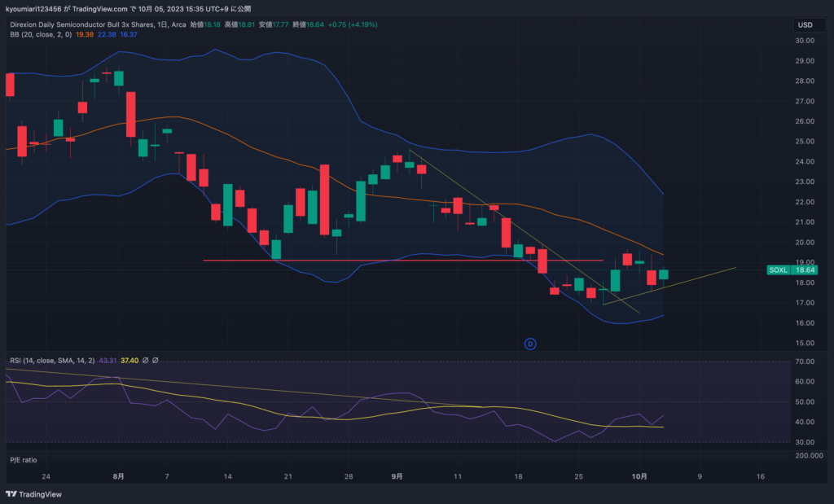Select the long descending line on the RSI pane

pyautogui.click(x=244, y=388)
